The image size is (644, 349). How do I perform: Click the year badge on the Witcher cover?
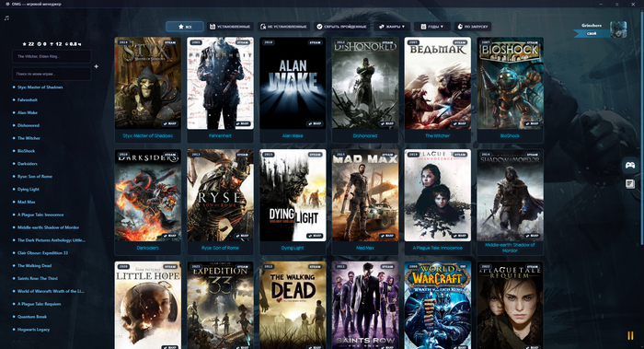413,42
